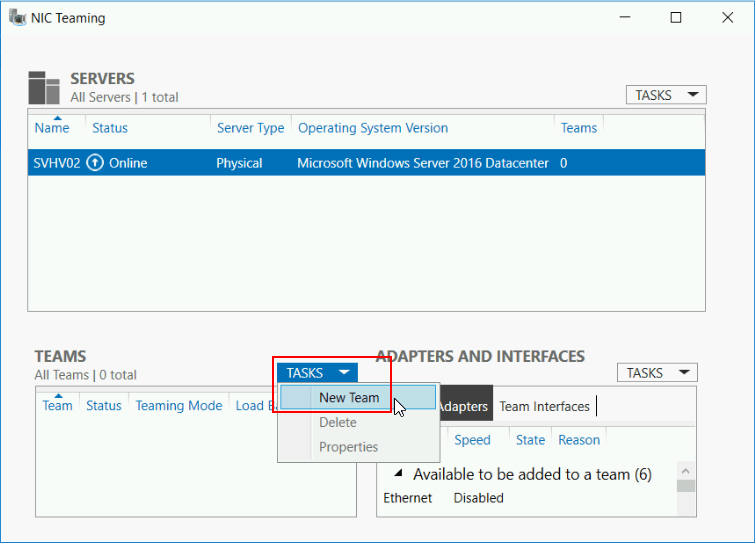Click the NIC Teaming title bar icon

pyautogui.click(x=17, y=17)
